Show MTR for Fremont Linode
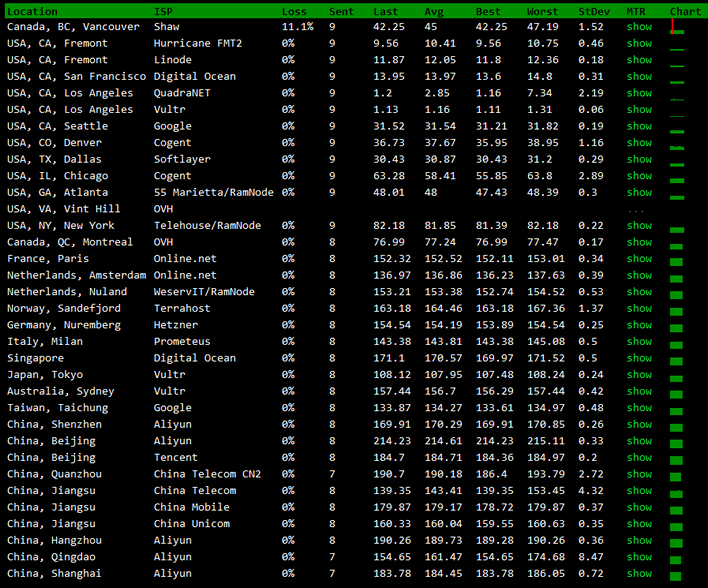708x588 pixels. click(639, 60)
